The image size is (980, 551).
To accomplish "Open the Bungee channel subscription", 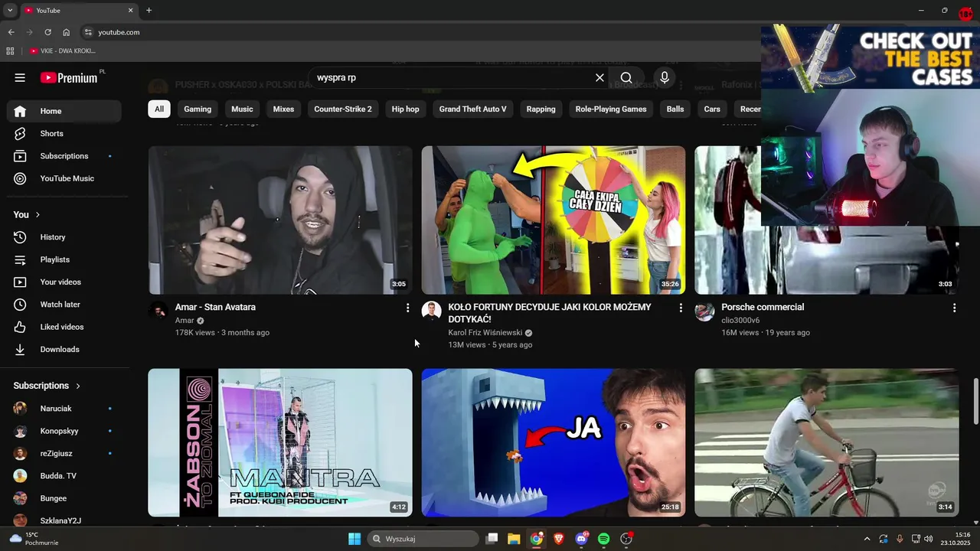I will click(64, 498).
